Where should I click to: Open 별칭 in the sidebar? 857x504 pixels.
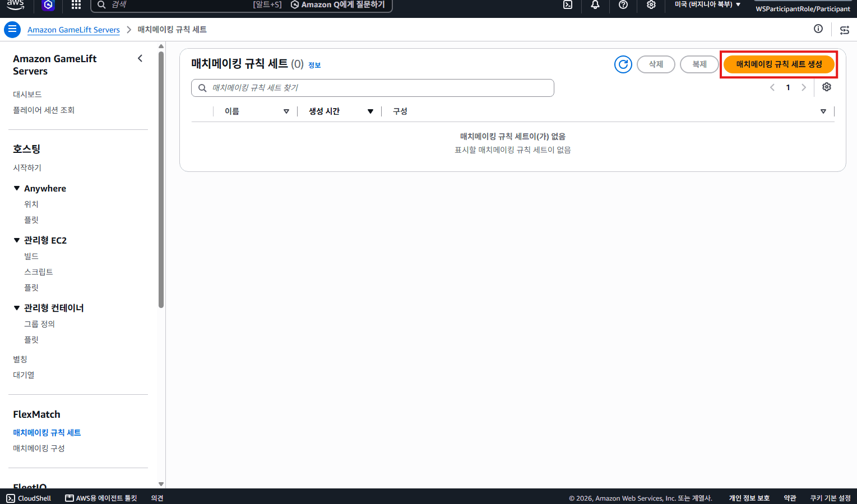tap(20, 360)
